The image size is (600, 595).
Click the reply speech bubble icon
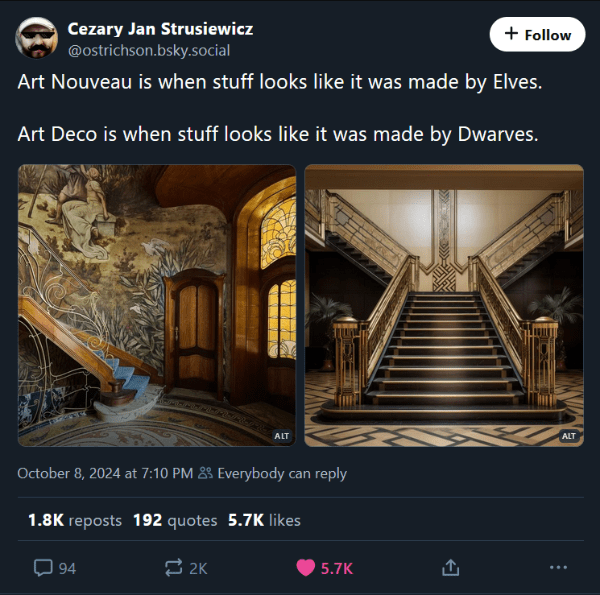point(43,567)
